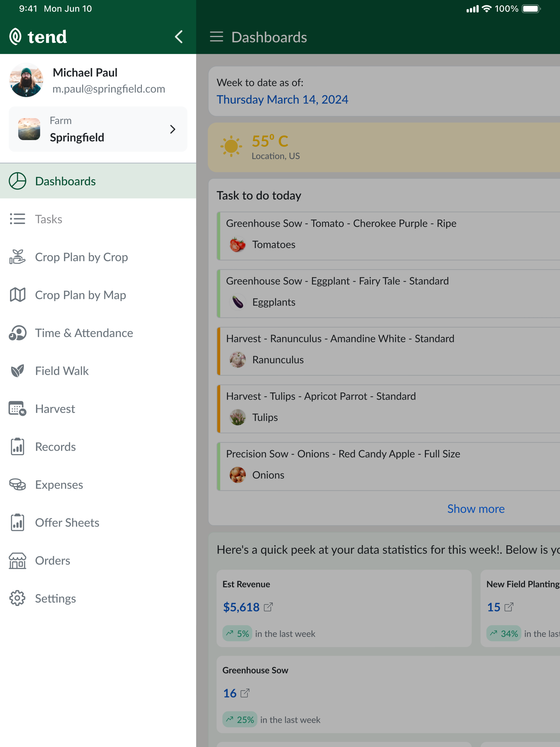This screenshot has height=747, width=560.
Task: Tap the Tasks list icon
Action: click(x=18, y=219)
